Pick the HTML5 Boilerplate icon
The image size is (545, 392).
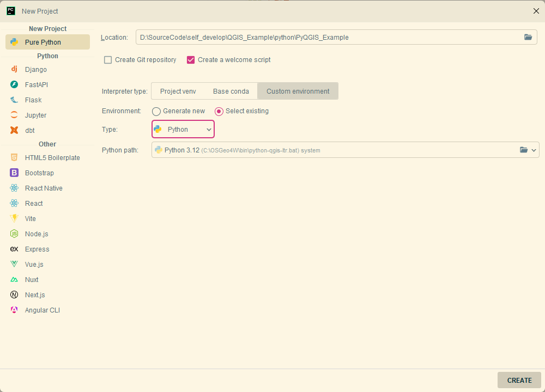pos(14,157)
